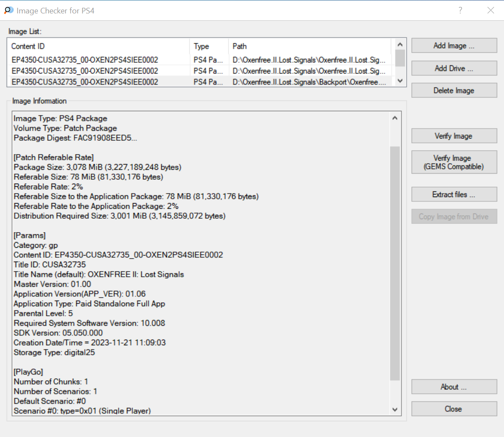Click the help question mark icon
504x437 pixels.
(460, 10)
